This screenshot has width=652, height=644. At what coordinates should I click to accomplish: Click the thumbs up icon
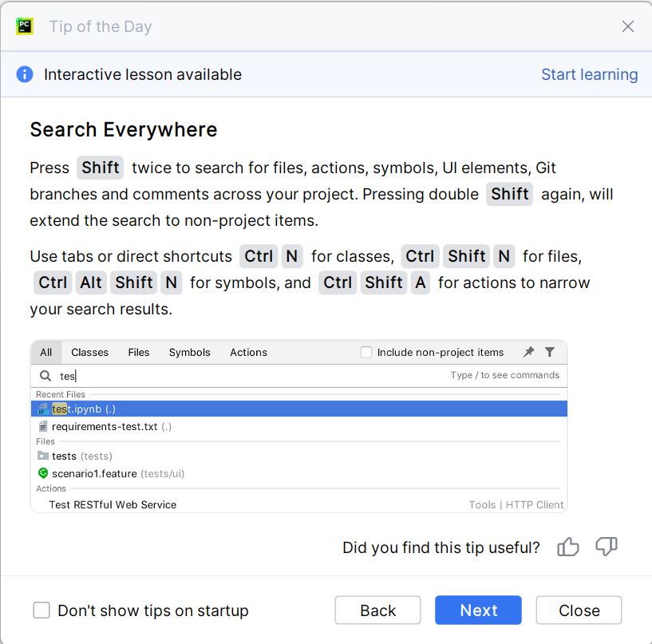click(568, 547)
